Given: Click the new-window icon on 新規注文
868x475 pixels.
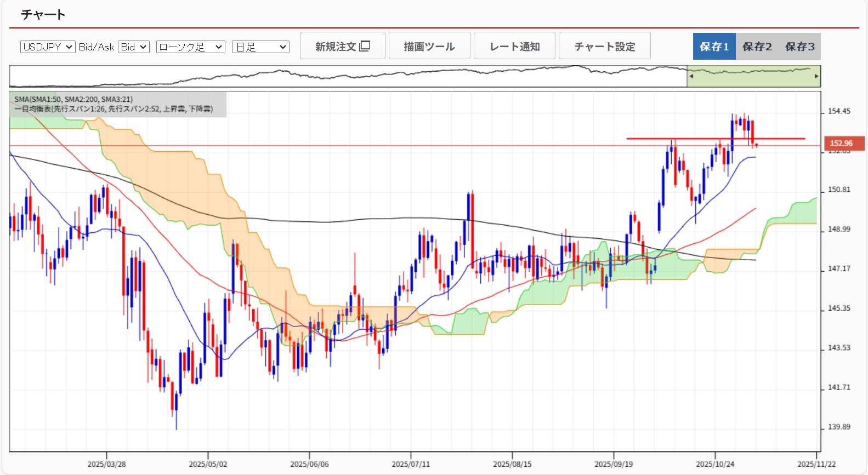Looking at the screenshot, I should (x=365, y=46).
